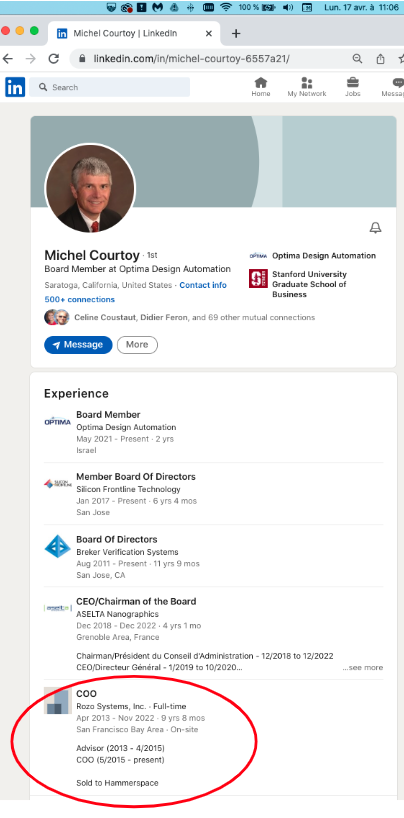Click the notification bell on profile
This screenshot has height=818, width=404.
(375, 227)
